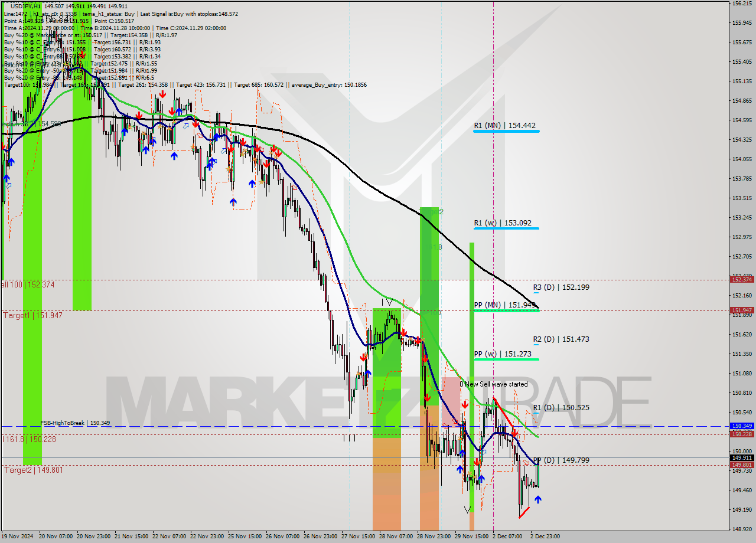Click the 150.810 price axis value
The image size is (756, 543).
click(742, 392)
